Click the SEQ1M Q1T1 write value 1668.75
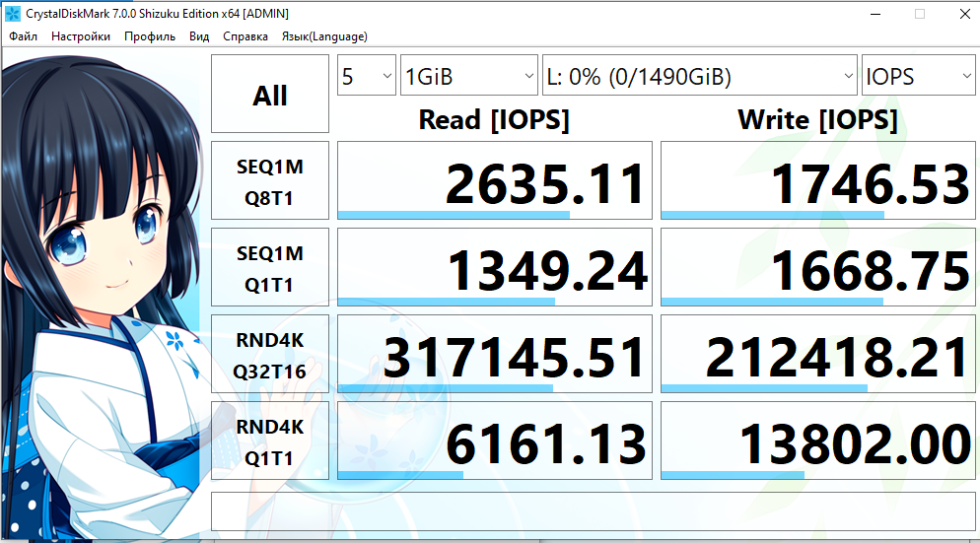This screenshot has height=543, width=980. click(817, 267)
